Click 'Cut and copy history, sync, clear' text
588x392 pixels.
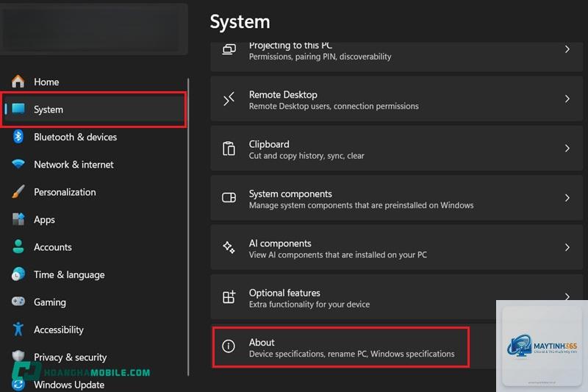click(x=306, y=156)
